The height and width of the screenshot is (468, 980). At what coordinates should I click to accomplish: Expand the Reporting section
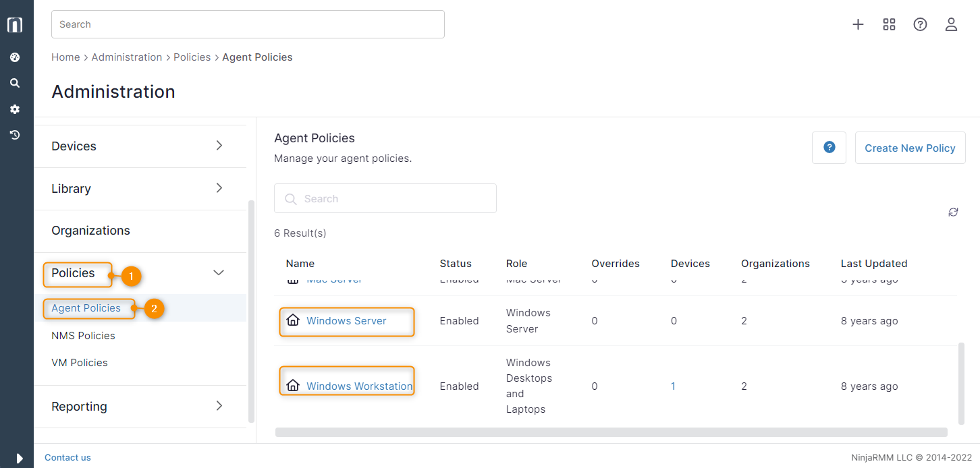pyautogui.click(x=218, y=406)
